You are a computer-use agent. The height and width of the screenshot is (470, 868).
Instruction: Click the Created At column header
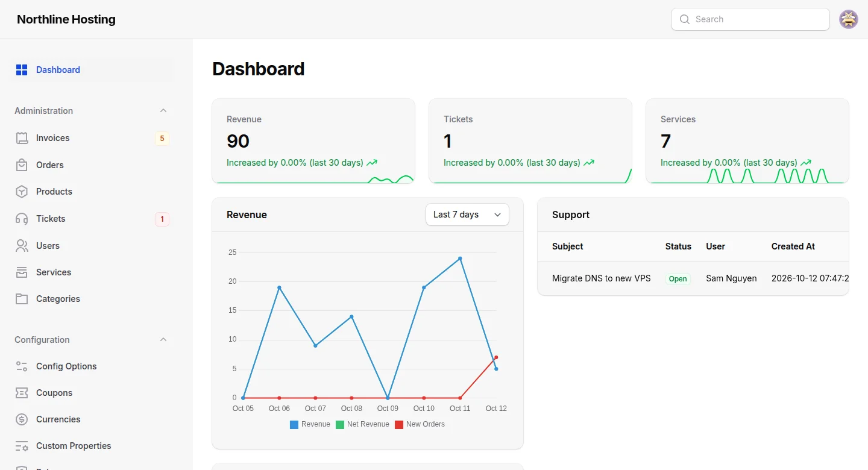(793, 246)
